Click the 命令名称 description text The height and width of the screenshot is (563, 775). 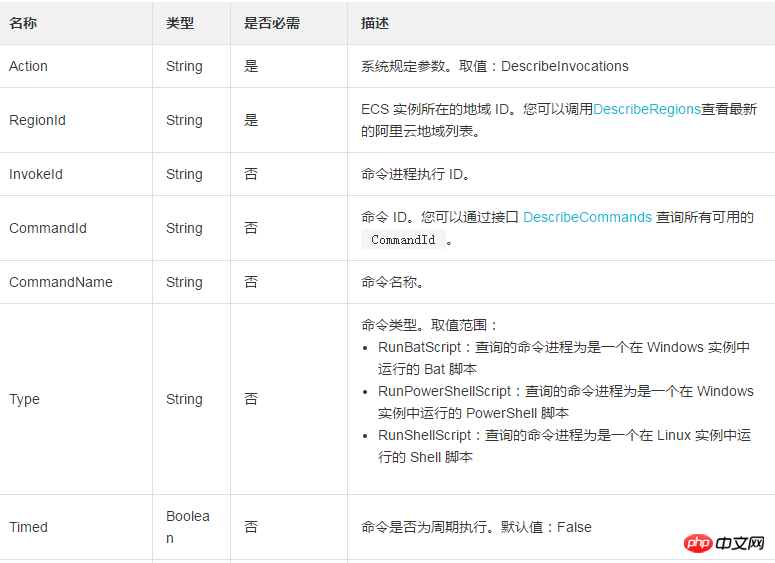point(392,282)
